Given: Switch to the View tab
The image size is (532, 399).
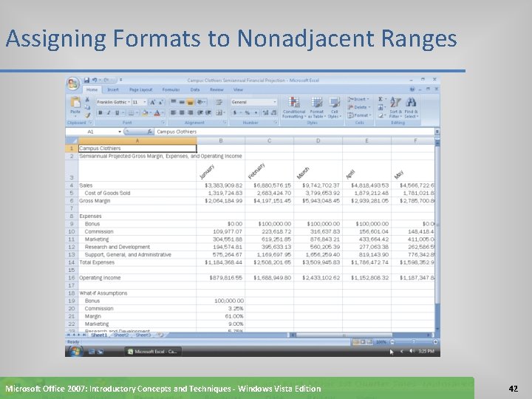Looking at the screenshot, I should 238,89.
